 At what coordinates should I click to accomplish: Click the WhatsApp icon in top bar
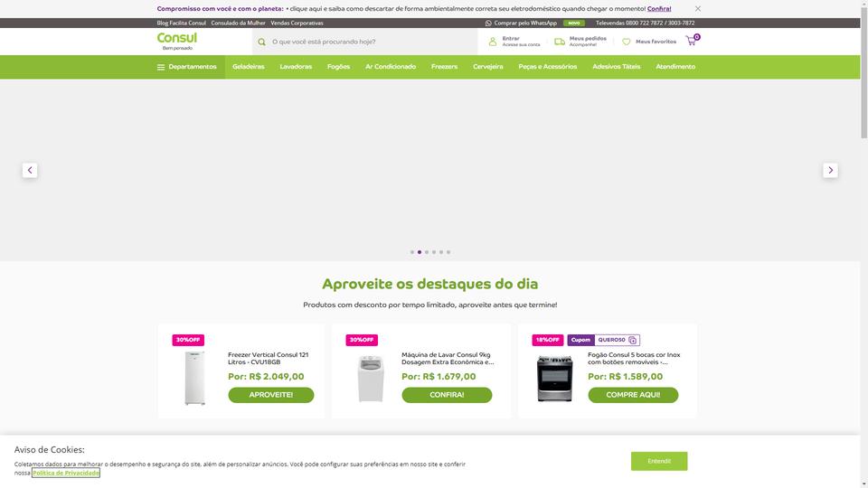point(488,23)
